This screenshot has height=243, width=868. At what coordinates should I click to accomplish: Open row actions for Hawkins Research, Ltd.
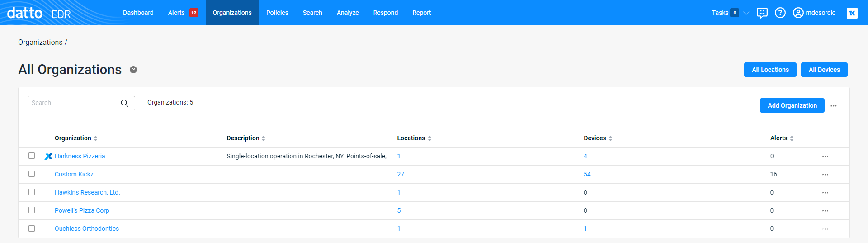[825, 193]
